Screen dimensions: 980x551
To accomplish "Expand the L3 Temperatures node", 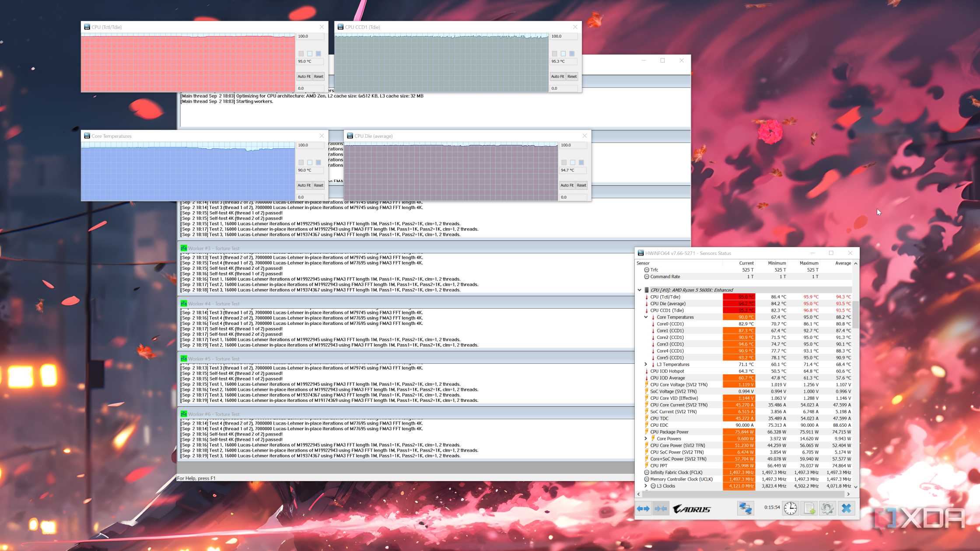I will click(646, 364).
